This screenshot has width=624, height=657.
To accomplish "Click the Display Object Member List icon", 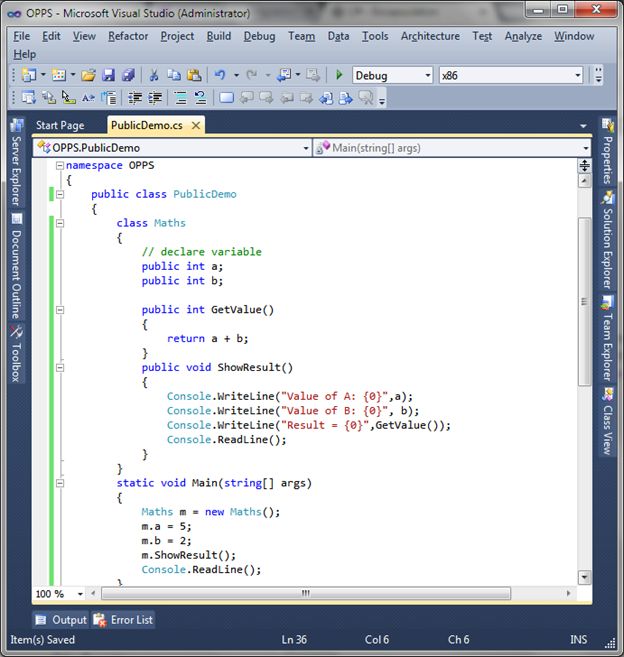I will pyautogui.click(x=28, y=98).
